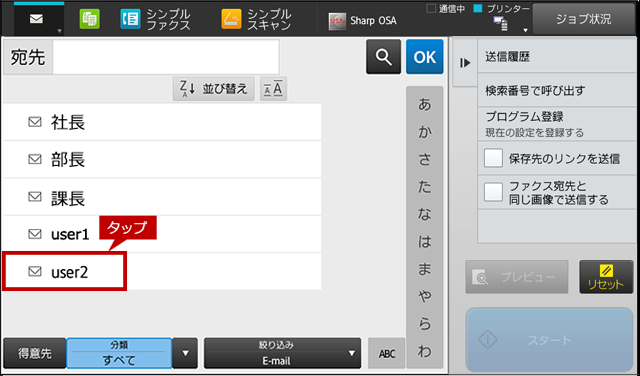Jump to な index
This screenshot has width=640, height=376.
coord(424,214)
